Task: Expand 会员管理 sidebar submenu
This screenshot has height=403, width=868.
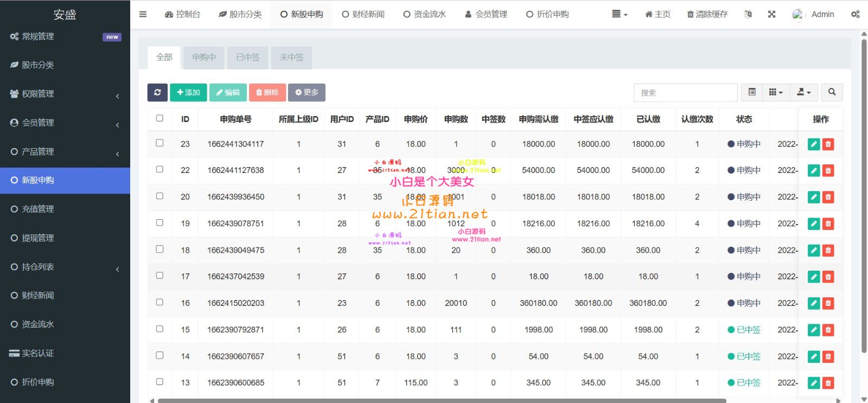Action: point(65,123)
